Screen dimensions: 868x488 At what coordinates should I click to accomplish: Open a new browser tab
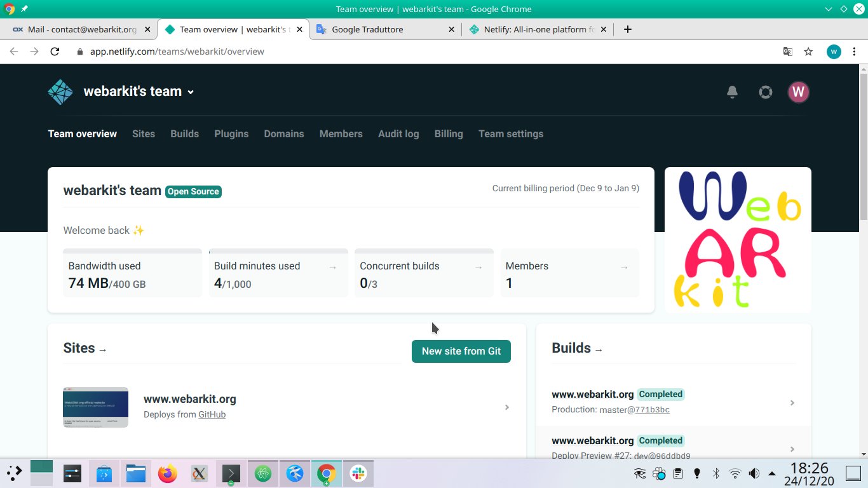tap(627, 29)
